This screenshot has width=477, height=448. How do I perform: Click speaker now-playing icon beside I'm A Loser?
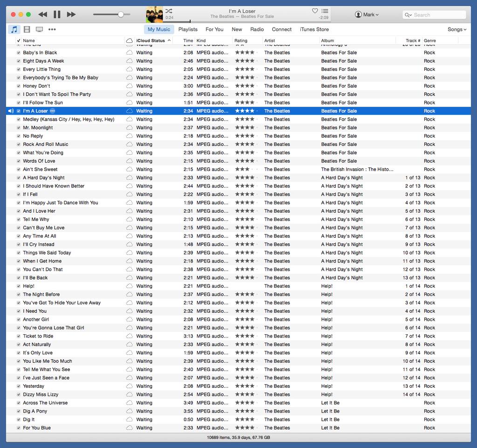coord(11,111)
